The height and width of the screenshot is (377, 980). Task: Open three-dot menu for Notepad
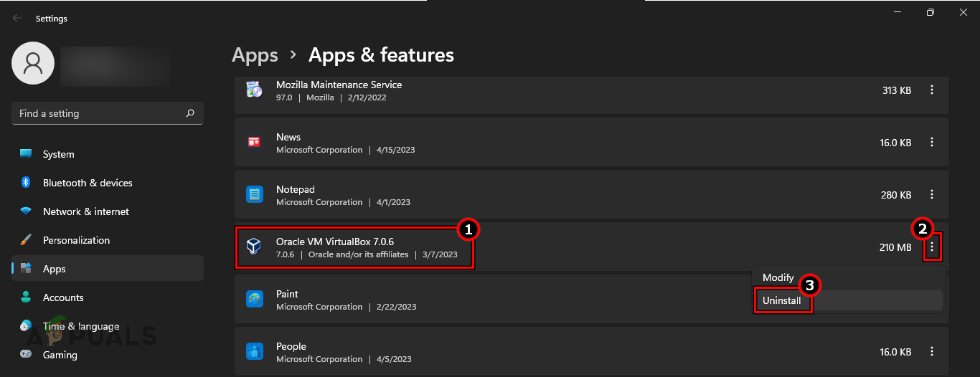pyautogui.click(x=932, y=194)
